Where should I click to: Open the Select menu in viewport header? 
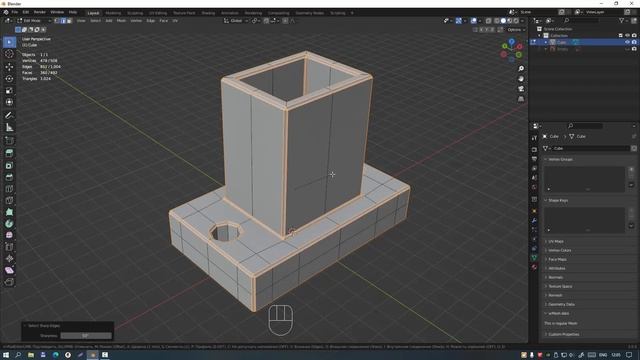tap(95, 20)
